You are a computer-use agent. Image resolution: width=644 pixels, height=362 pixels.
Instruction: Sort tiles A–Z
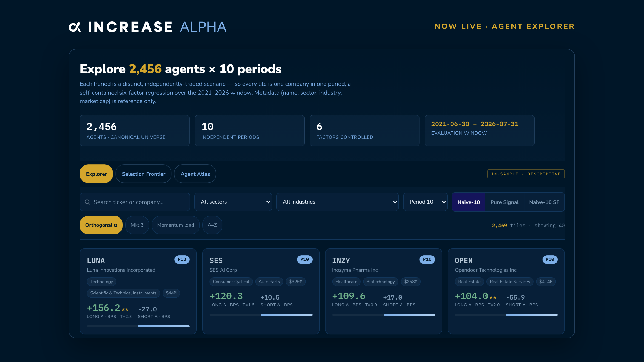pyautogui.click(x=212, y=225)
